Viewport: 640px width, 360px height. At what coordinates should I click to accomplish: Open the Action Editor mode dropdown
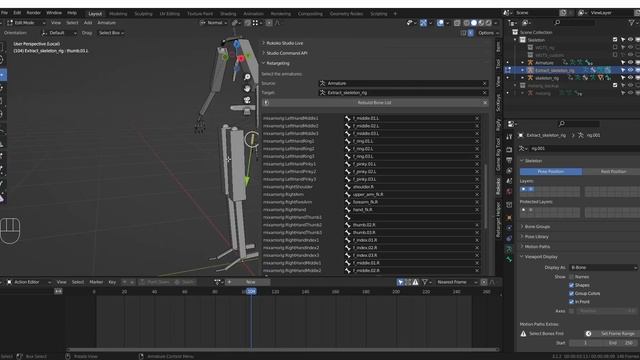pos(29,282)
